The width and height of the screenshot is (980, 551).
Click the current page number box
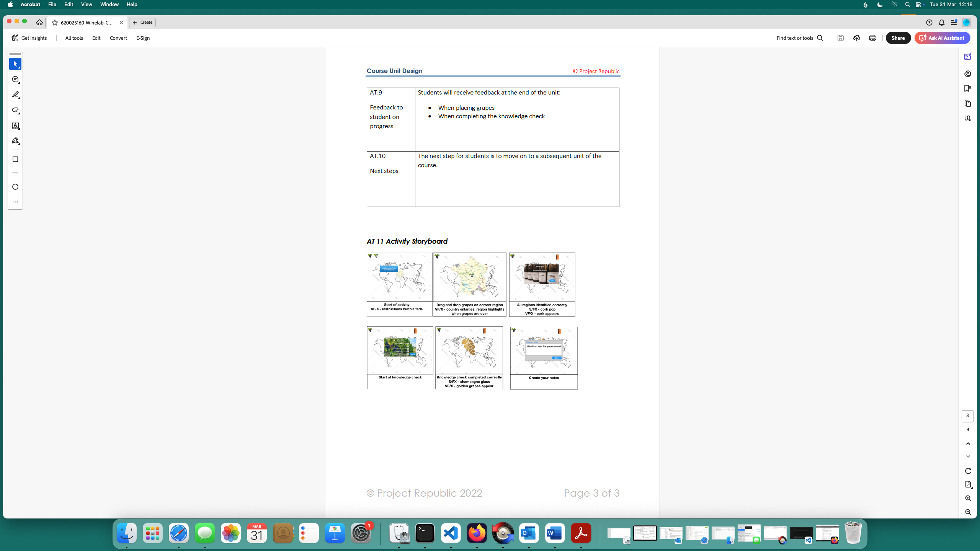(967, 416)
